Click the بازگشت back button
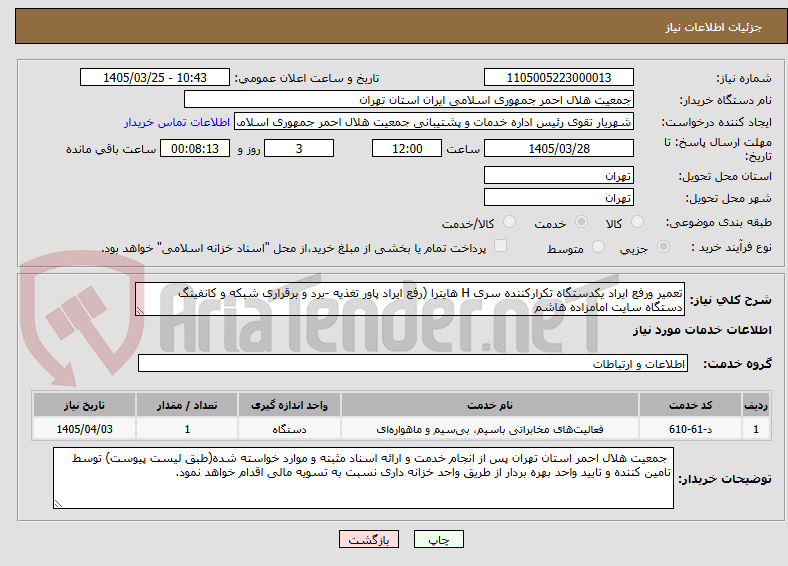The width and height of the screenshot is (788, 566). pyautogui.click(x=369, y=539)
